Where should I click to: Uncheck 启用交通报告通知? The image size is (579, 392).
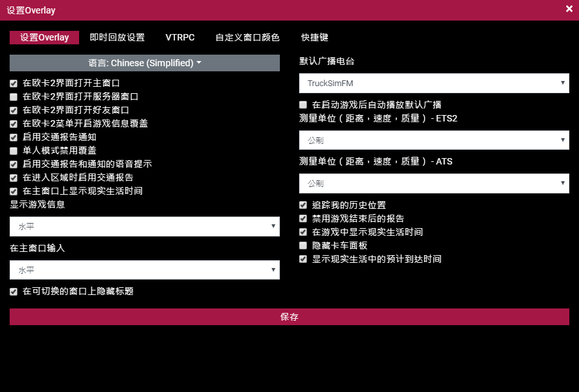click(x=14, y=138)
